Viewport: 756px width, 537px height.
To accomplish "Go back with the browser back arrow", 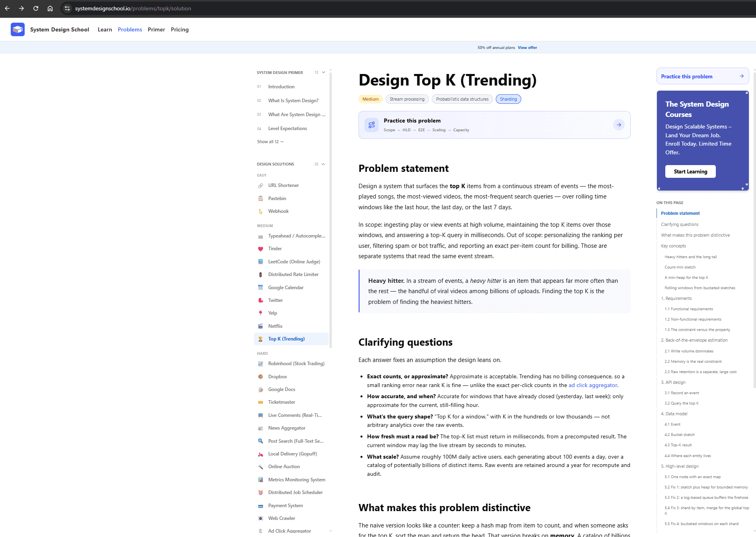I will 7,8.
